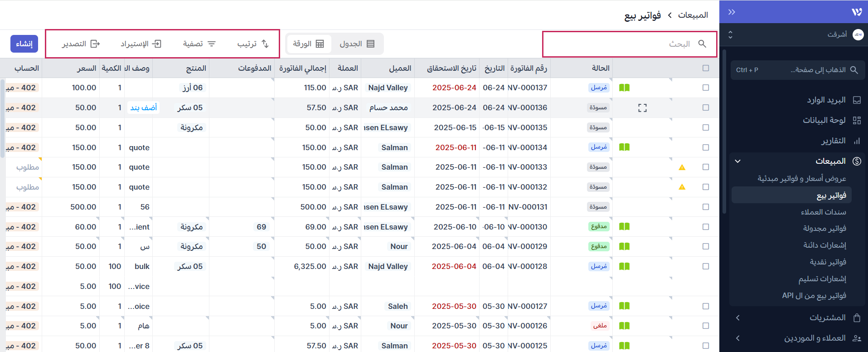The image size is (868, 352).
Task: Click the export icon next to التصدير
Action: 95,44
